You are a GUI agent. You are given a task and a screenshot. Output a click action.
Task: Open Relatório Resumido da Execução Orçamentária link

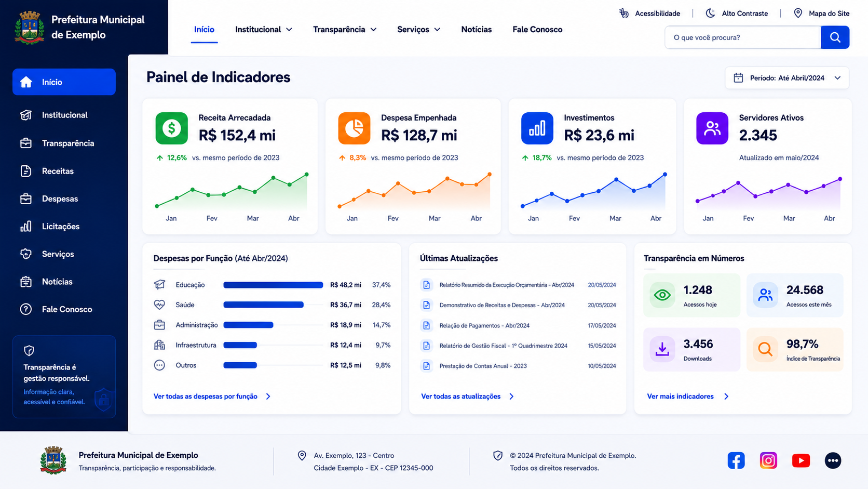coord(507,285)
